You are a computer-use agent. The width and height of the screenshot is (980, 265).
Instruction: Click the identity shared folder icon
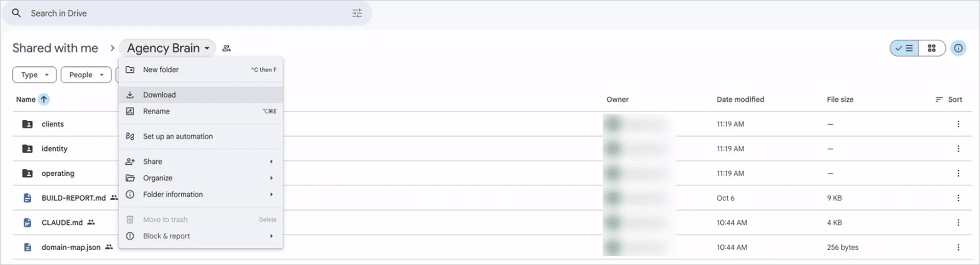pyautogui.click(x=27, y=149)
